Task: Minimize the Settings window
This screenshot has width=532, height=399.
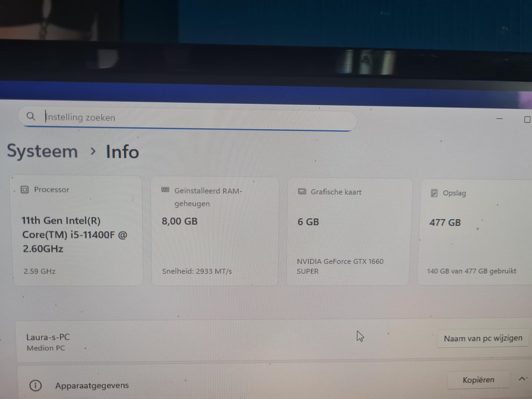Action: 499,119
